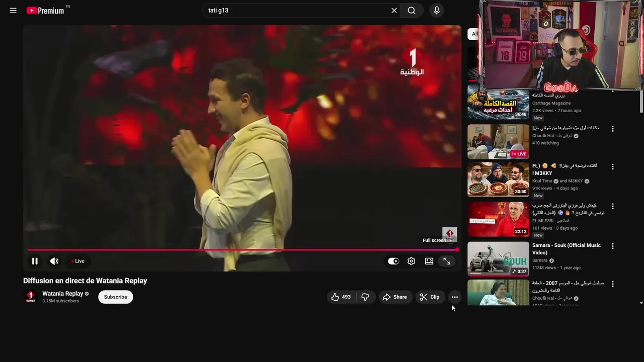Dislike the video
Image resolution: width=644 pixels, height=362 pixels.
(x=365, y=297)
